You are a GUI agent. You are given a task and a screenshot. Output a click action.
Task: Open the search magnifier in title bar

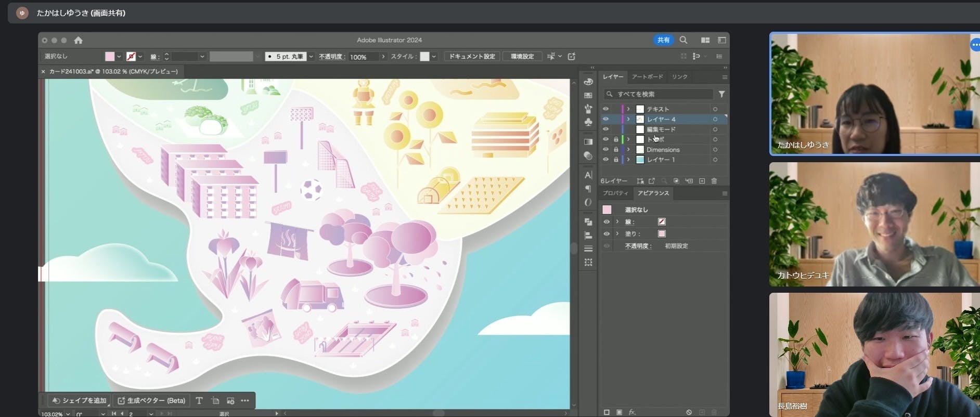pyautogui.click(x=684, y=40)
